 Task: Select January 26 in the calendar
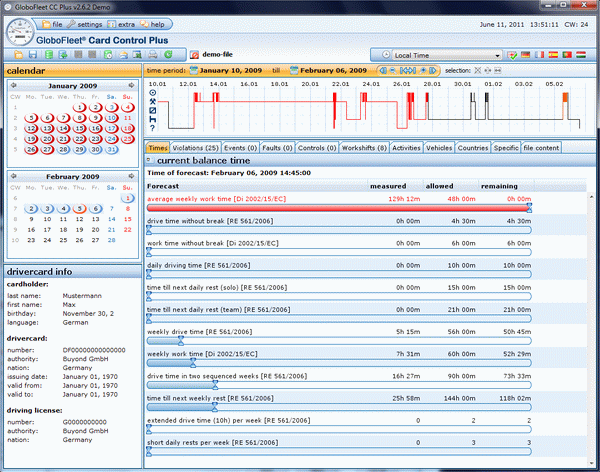[31, 149]
